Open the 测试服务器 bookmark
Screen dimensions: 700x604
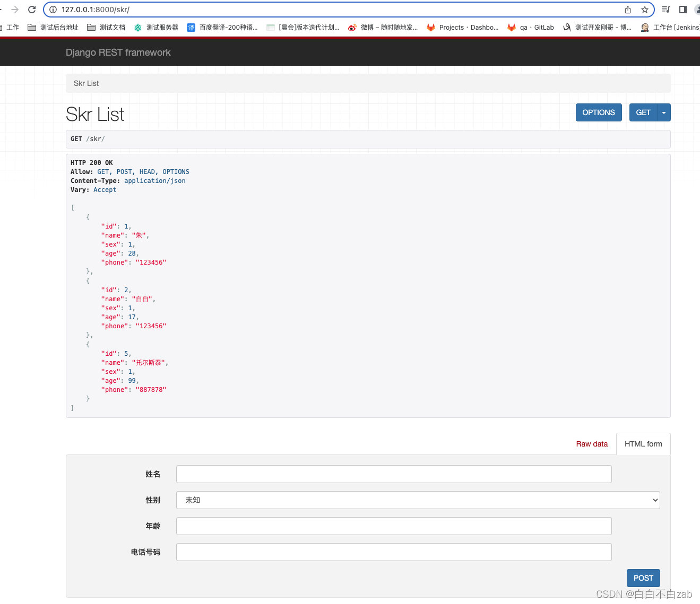point(156,28)
